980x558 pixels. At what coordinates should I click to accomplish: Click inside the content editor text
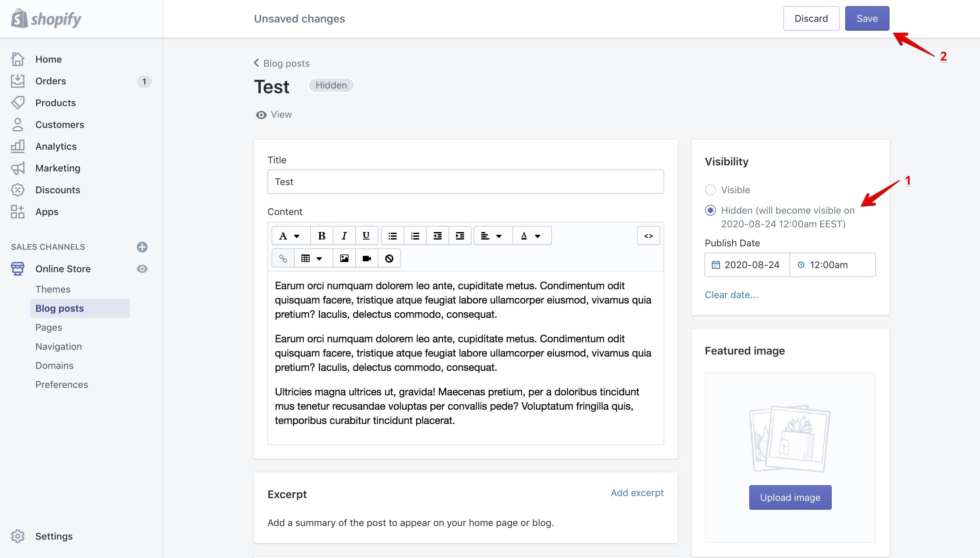(x=465, y=358)
